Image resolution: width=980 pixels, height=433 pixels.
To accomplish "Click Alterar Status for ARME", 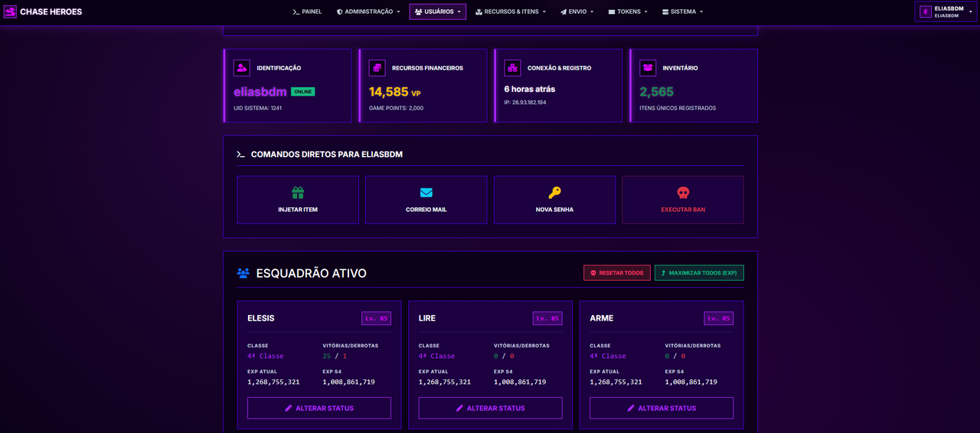I will 661,408.
